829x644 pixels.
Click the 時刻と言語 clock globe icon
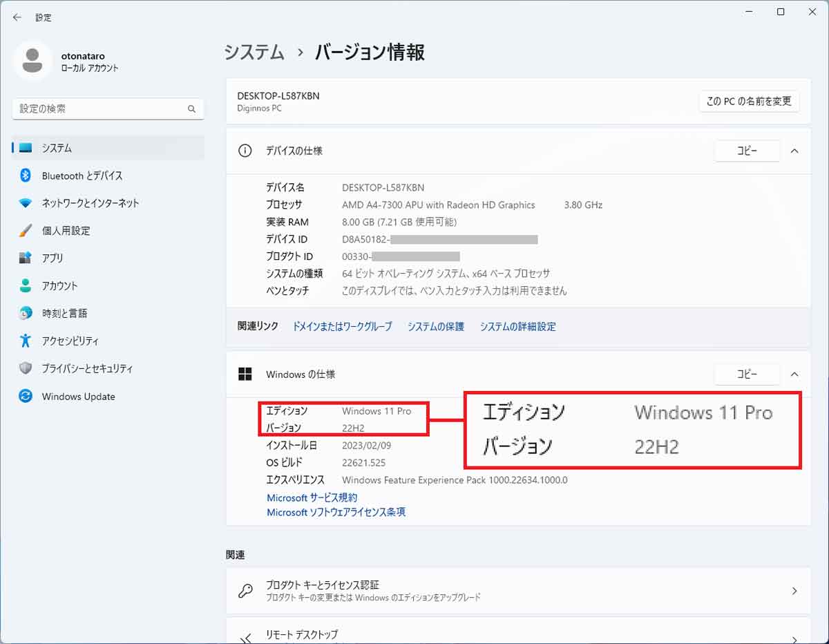26,313
